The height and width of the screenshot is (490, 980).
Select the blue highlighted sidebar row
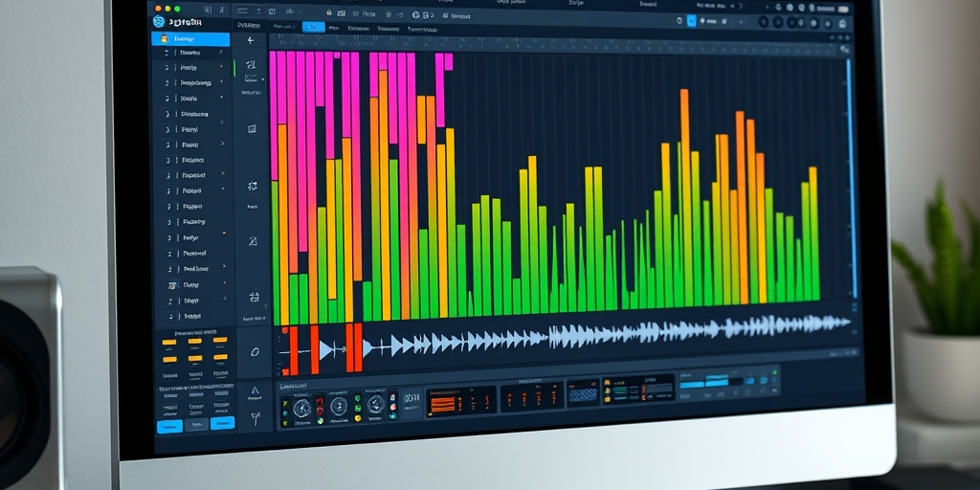pos(190,38)
